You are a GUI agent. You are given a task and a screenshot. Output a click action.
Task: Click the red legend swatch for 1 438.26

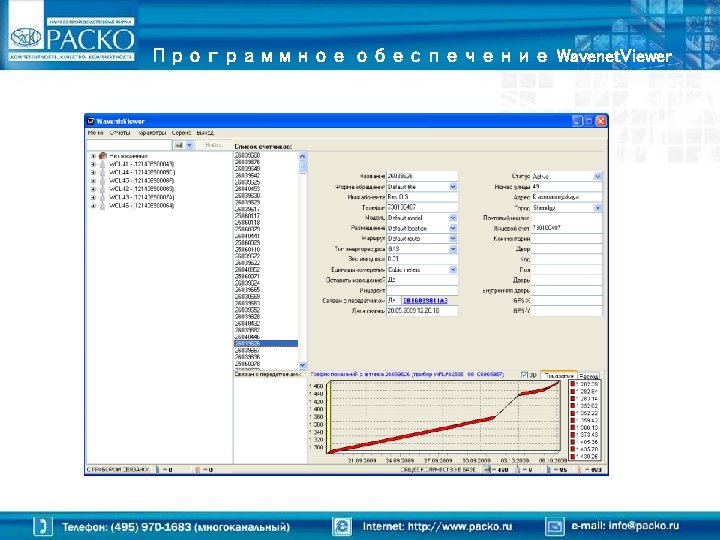(x=572, y=456)
